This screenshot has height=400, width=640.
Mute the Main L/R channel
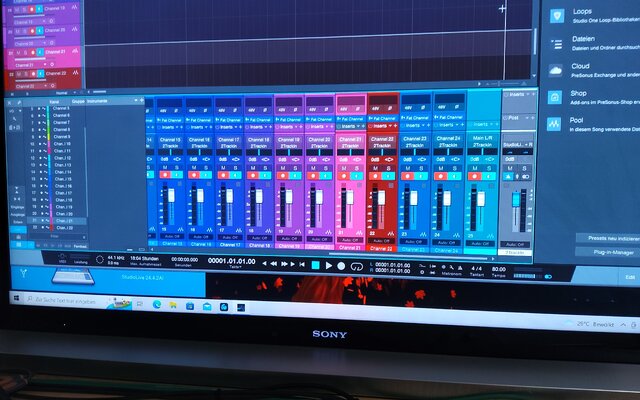(475, 168)
